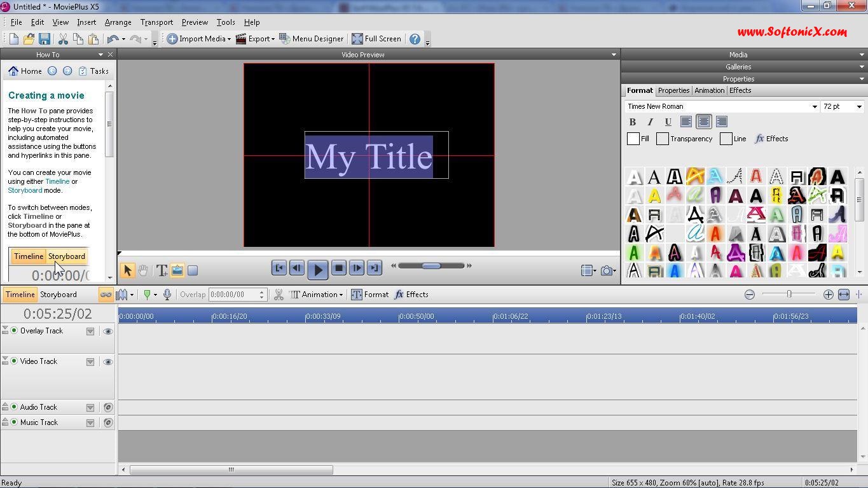Image resolution: width=868 pixels, height=488 pixels.
Task: Select the Text tool in the preview toolbar
Action: click(x=162, y=269)
